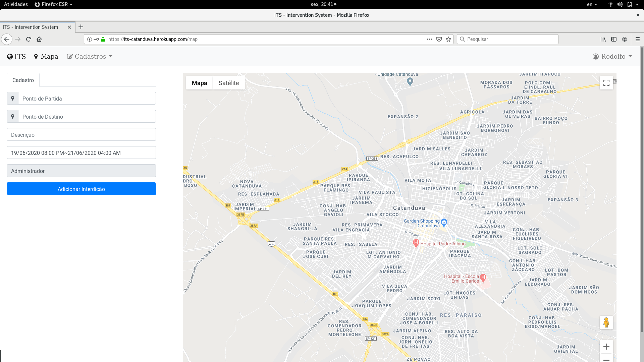Click the Street View pegman icon

[606, 322]
